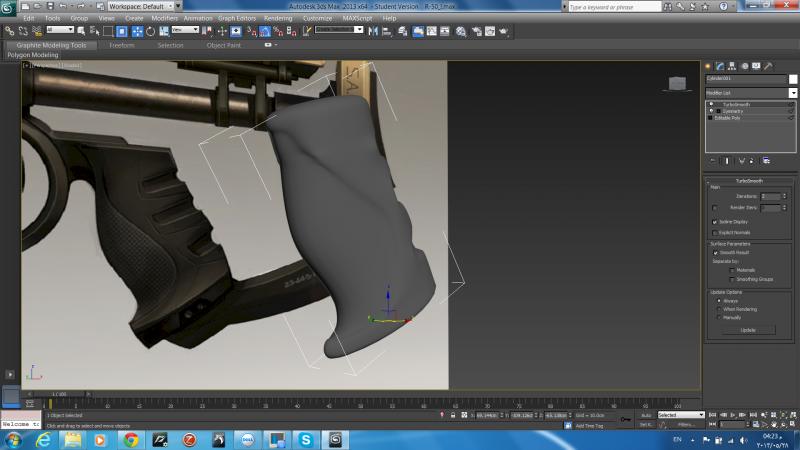Image resolution: width=800 pixels, height=450 pixels.
Task: Click Add Time Tag in status bar
Action: click(589, 426)
